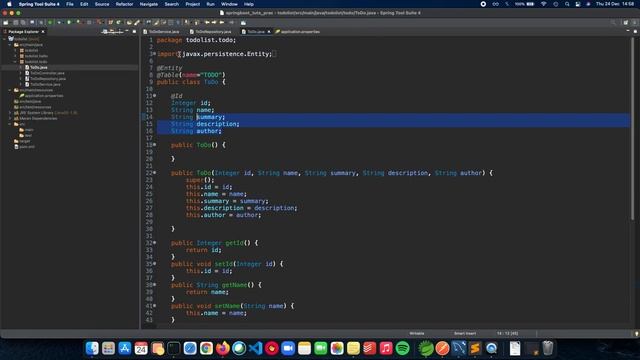Collapse the src/main/resources folder
Image resolution: width=640 pixels, height=360 pixels.
pyautogui.click(x=10, y=90)
